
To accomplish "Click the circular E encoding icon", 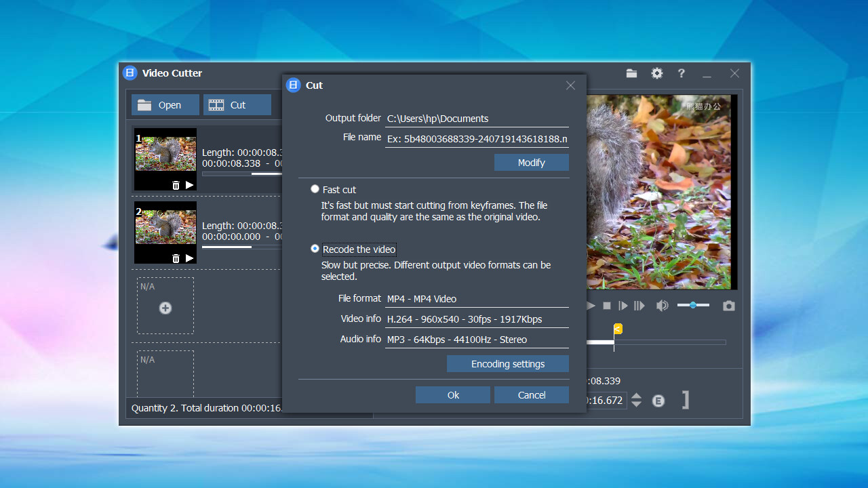I will pos(658,401).
